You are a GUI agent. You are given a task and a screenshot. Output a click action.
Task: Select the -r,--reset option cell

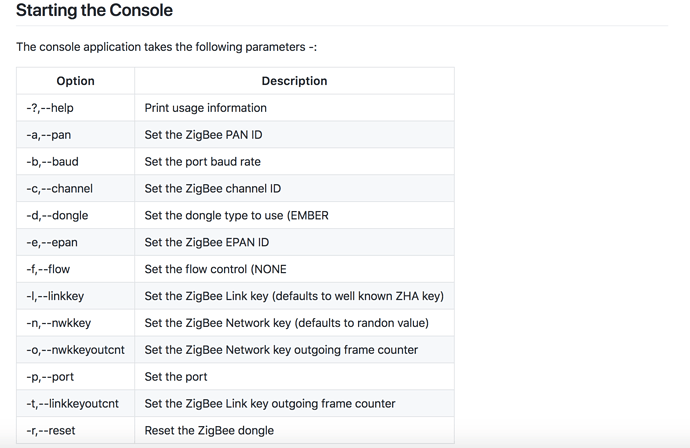(75, 430)
